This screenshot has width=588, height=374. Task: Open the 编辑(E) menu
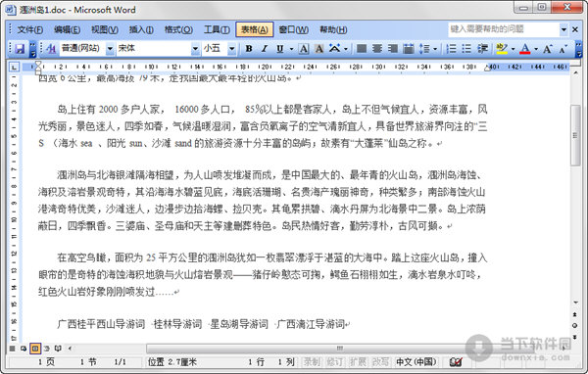pos(67,29)
